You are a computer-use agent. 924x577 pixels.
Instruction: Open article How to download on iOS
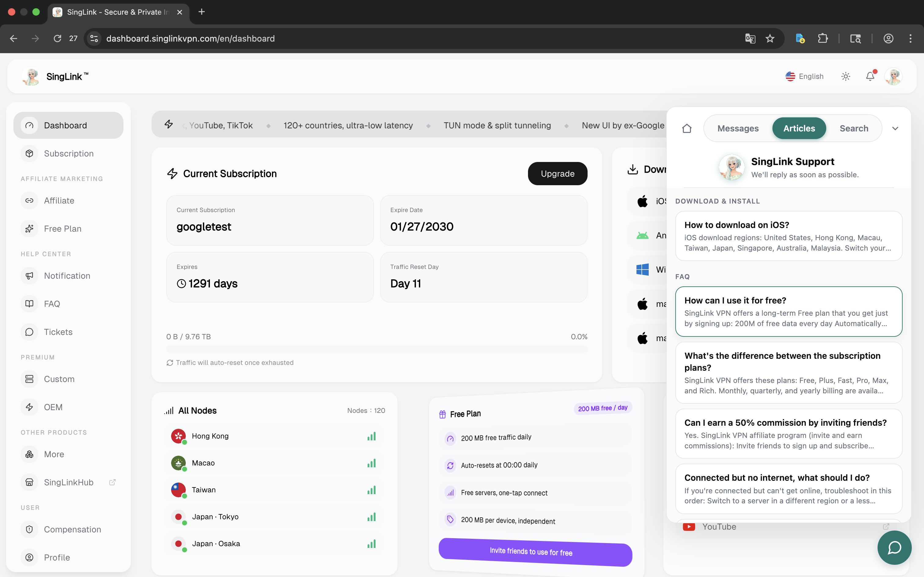tap(789, 236)
